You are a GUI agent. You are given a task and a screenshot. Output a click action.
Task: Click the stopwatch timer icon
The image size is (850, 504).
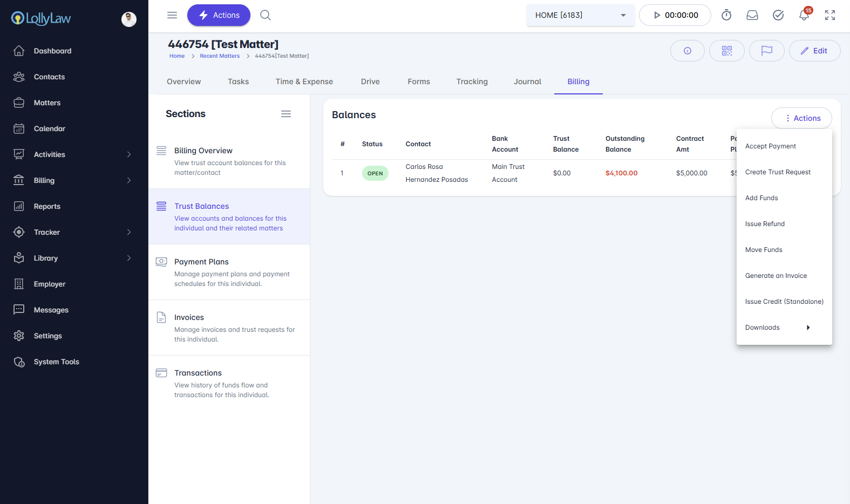click(726, 15)
